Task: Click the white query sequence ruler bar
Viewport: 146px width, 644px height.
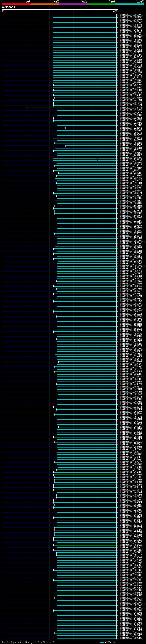Action: [x=60, y=9]
